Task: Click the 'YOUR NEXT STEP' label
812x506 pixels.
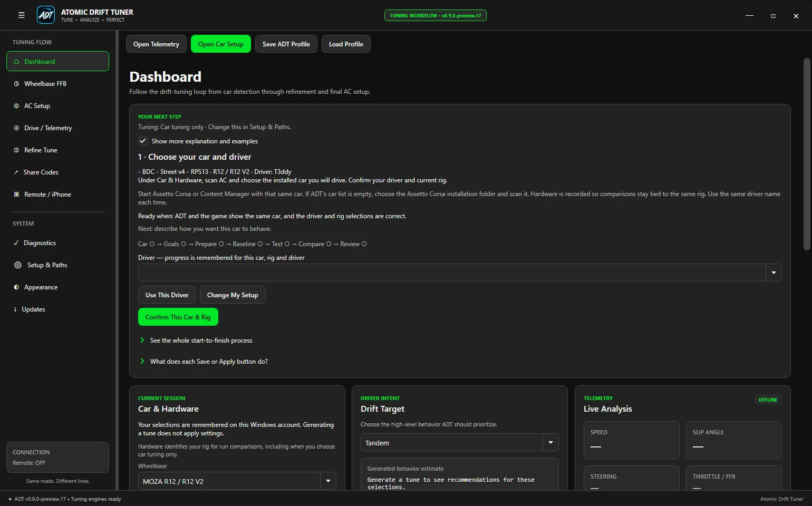Action: 160,117
